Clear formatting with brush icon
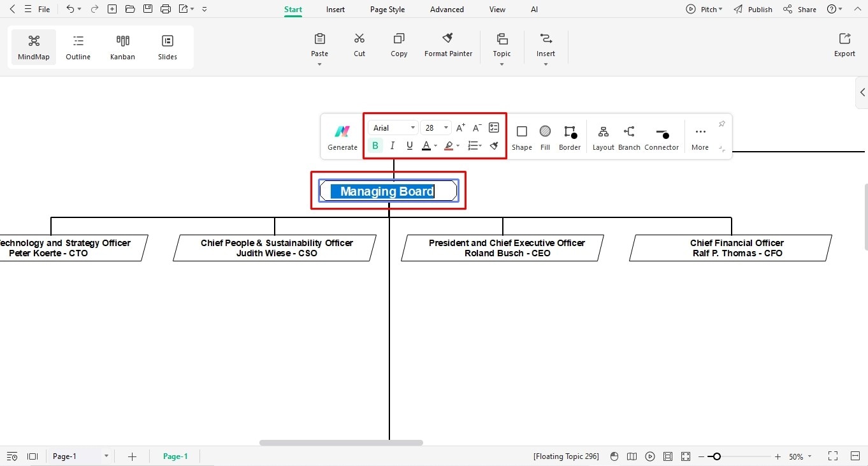The height and width of the screenshot is (466, 868). 494,145
